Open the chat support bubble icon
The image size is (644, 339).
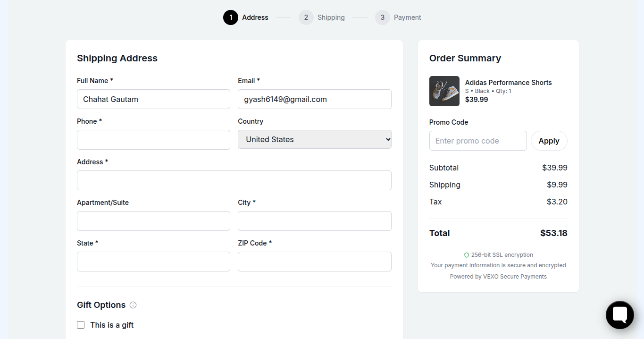coord(619,315)
